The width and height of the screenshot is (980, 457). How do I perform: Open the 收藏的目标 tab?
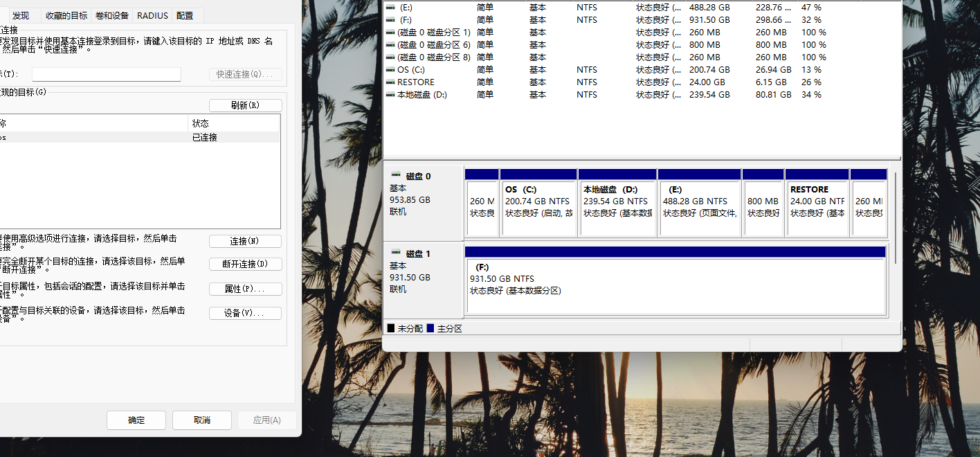tap(66, 15)
